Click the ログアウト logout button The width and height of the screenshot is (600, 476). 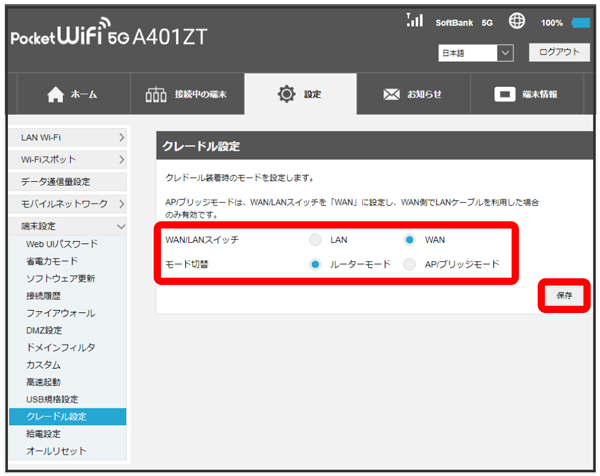[558, 51]
